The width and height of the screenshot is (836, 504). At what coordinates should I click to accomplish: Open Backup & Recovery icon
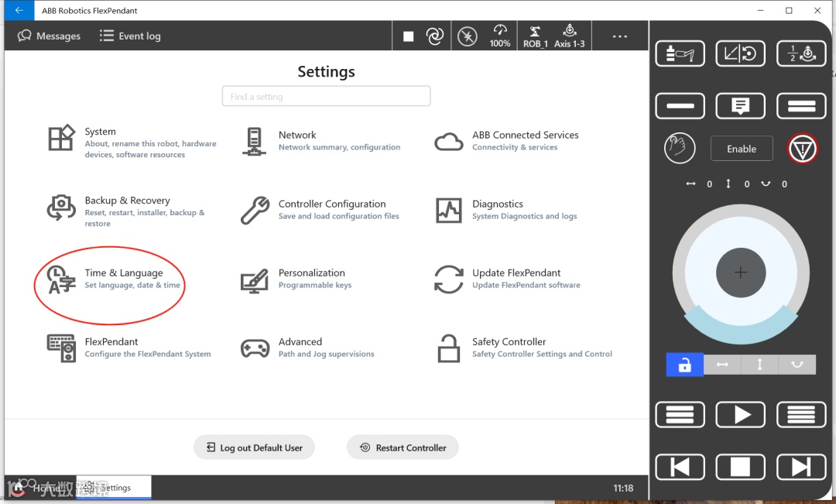pos(61,207)
